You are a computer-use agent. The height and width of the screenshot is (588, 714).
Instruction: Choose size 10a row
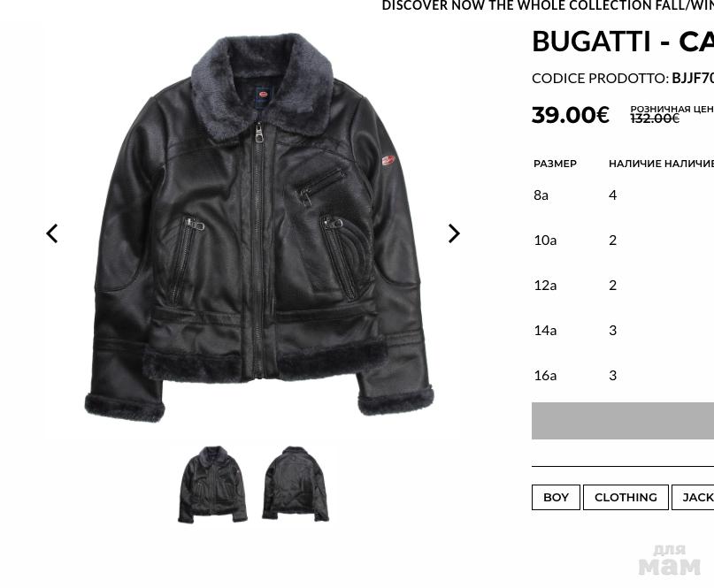(x=623, y=241)
